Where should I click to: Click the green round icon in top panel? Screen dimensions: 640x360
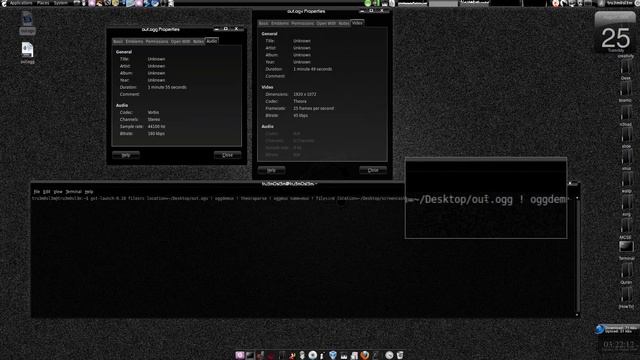(368, 3)
